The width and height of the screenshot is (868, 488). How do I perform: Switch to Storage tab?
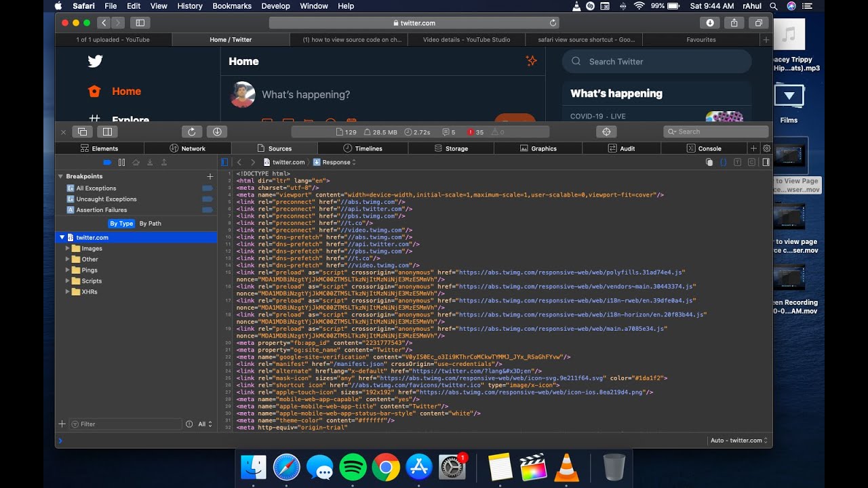pos(451,148)
